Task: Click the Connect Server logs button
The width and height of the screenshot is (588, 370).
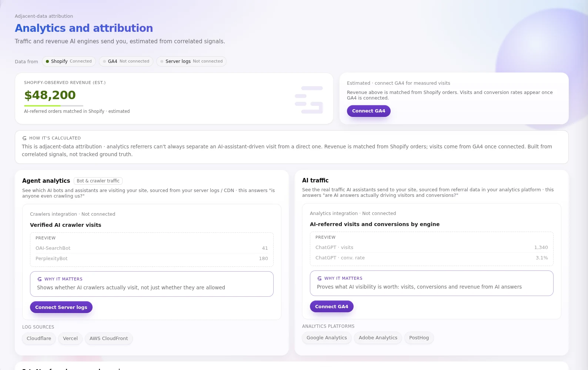Action: point(61,307)
